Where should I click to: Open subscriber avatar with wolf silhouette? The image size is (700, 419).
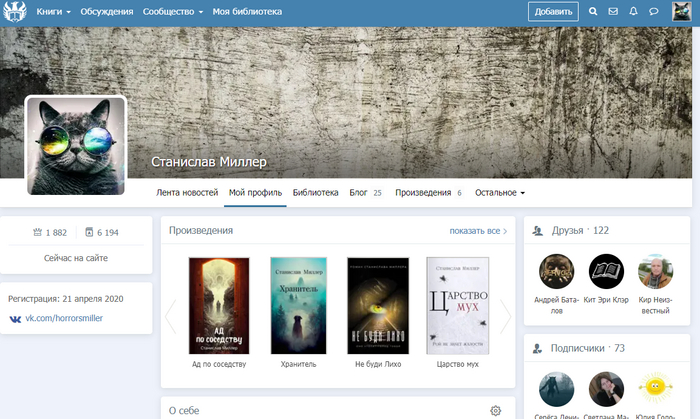[556, 389]
